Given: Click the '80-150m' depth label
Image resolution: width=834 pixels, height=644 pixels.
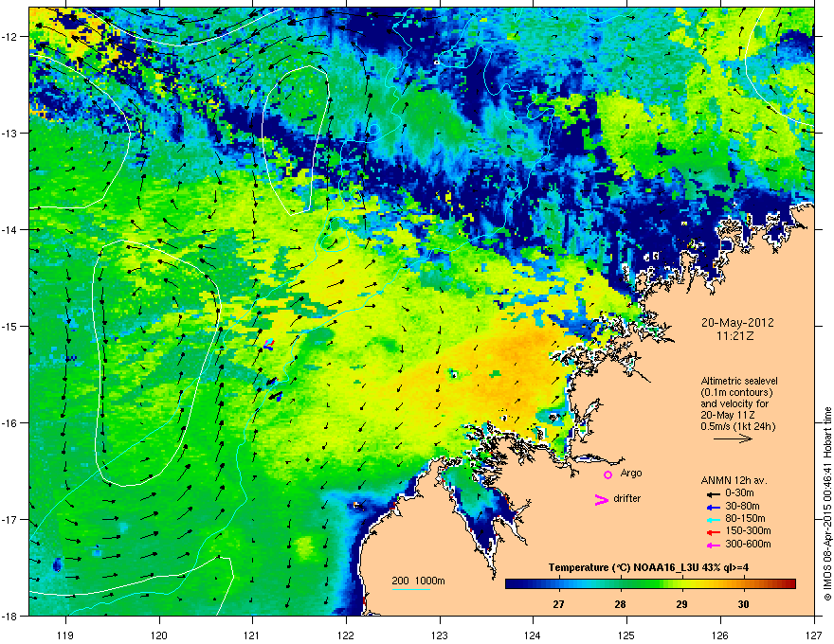Looking at the screenshot, I should [745, 518].
